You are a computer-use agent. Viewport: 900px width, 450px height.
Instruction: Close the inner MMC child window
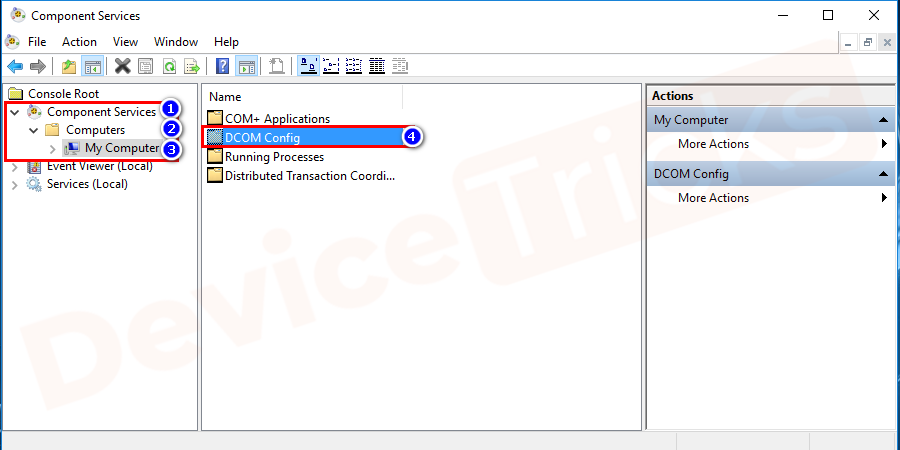(x=887, y=43)
